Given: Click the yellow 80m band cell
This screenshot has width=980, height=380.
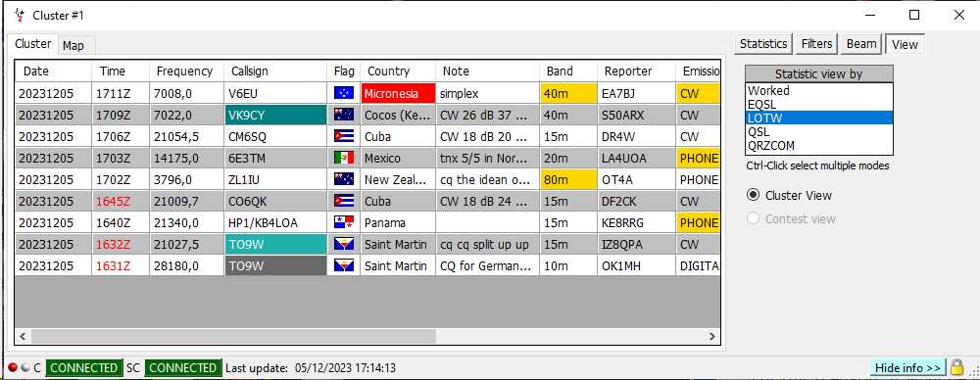Looking at the screenshot, I should [x=568, y=179].
